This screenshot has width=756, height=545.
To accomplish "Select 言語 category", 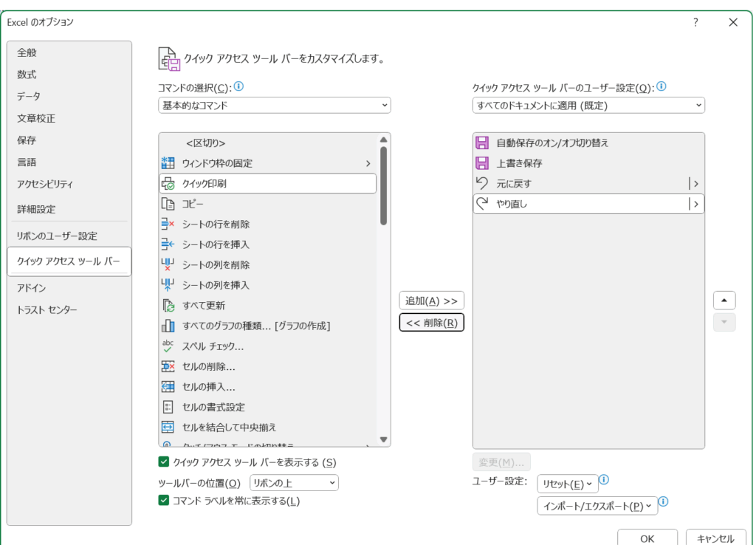I will pos(69,162).
